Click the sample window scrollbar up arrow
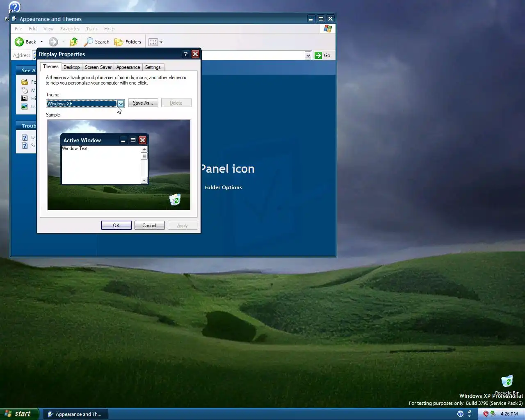525x420 pixels. pos(144,149)
